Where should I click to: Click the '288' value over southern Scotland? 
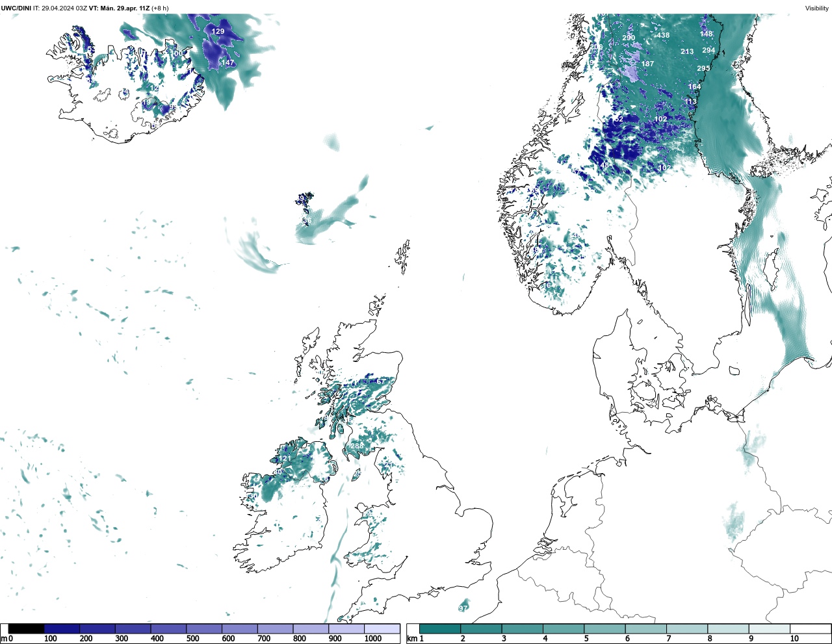(357, 446)
